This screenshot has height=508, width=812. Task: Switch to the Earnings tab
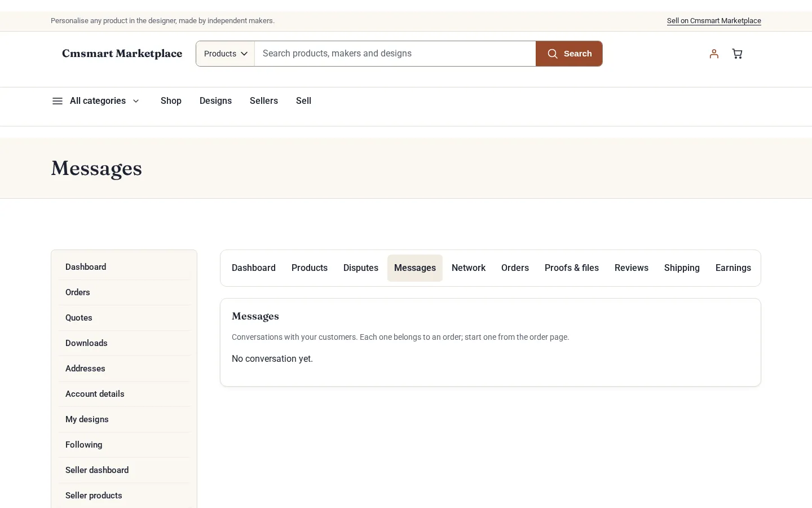tap(733, 268)
